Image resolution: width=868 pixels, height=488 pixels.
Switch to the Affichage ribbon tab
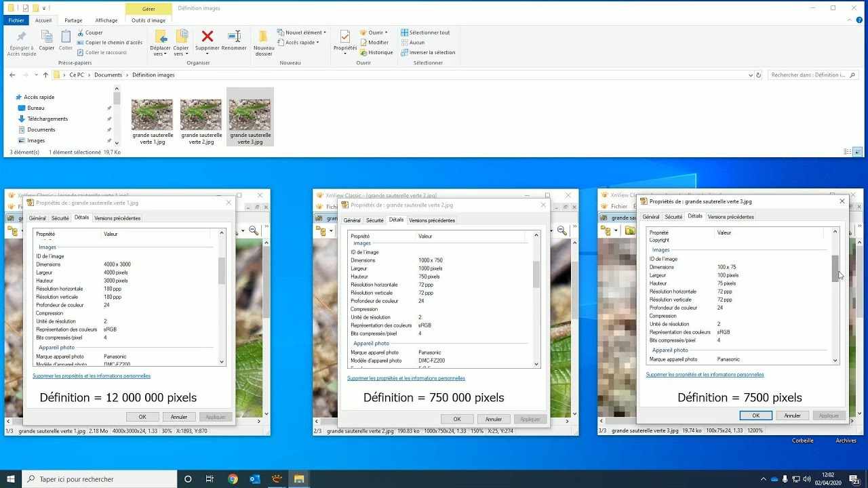coord(106,20)
